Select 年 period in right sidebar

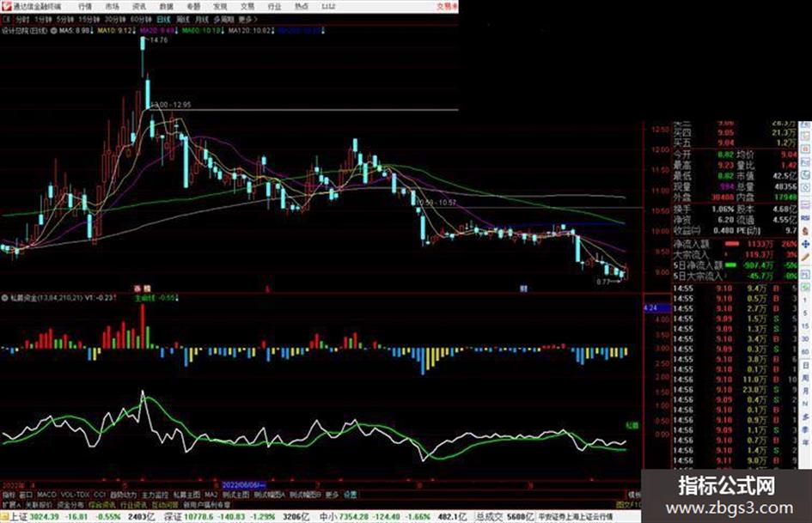click(806, 443)
